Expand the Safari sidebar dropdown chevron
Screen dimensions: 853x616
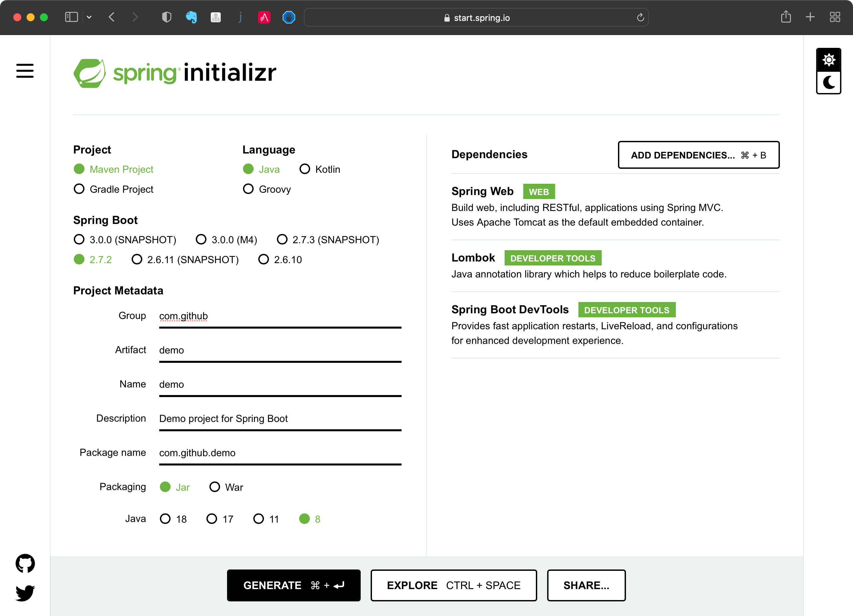89,17
